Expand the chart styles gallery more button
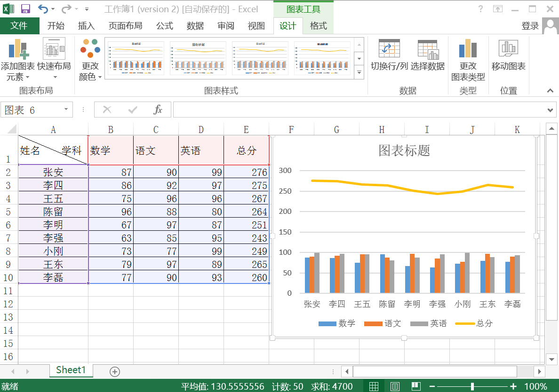The image size is (559, 392). tap(359, 72)
